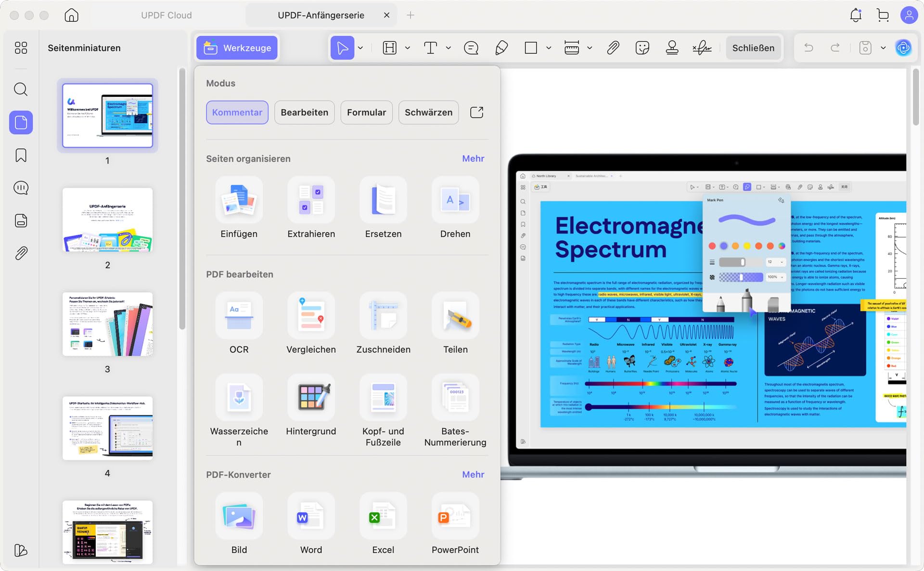Click the attachment paperclip toolbar icon

pyautogui.click(x=613, y=48)
